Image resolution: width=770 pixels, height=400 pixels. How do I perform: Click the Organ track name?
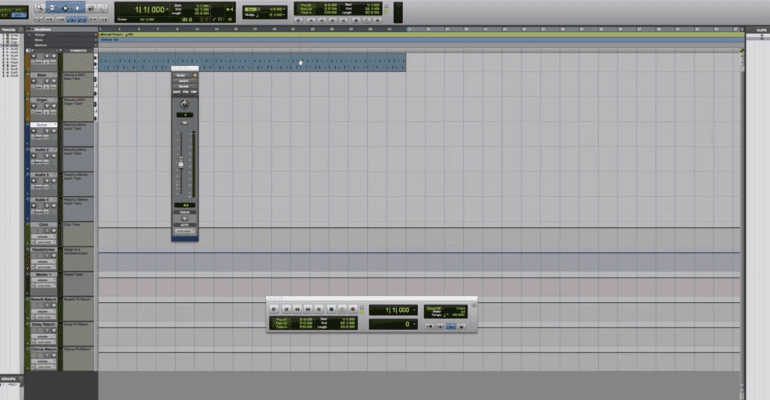click(42, 100)
